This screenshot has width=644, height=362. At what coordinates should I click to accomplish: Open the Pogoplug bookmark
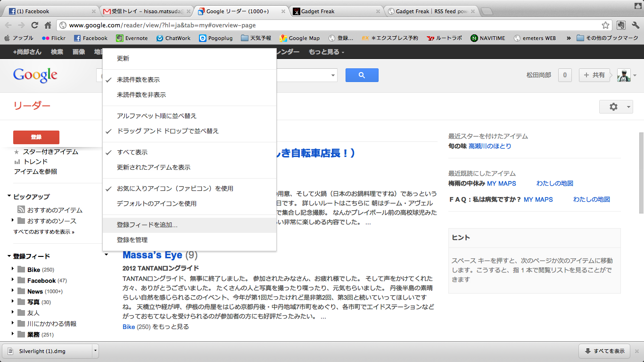coord(216,38)
